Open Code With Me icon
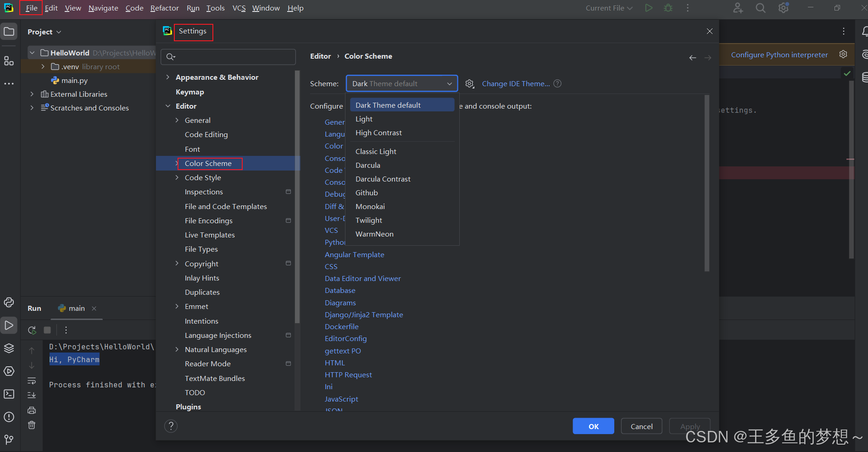 coord(738,8)
